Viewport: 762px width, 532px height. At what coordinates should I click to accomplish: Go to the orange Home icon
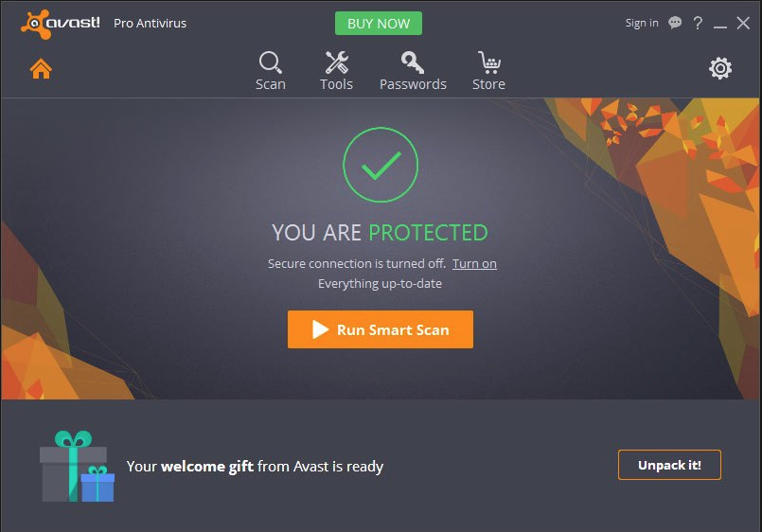(41, 68)
